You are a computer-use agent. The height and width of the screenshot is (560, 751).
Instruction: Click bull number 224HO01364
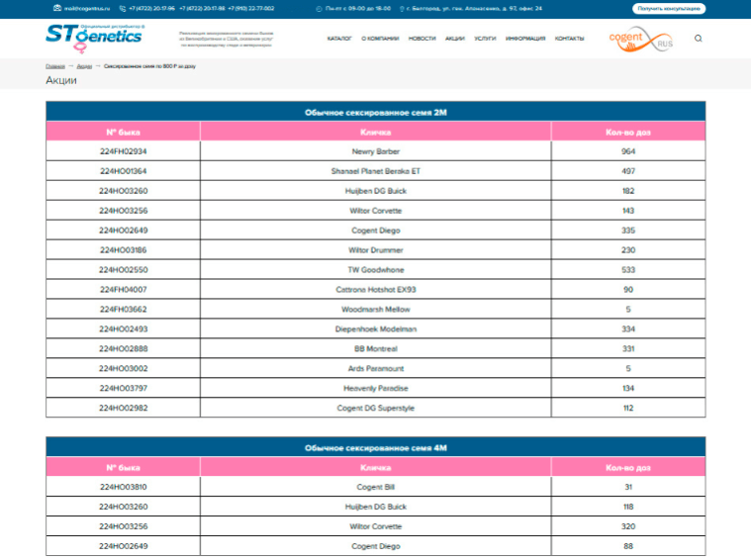123,171
